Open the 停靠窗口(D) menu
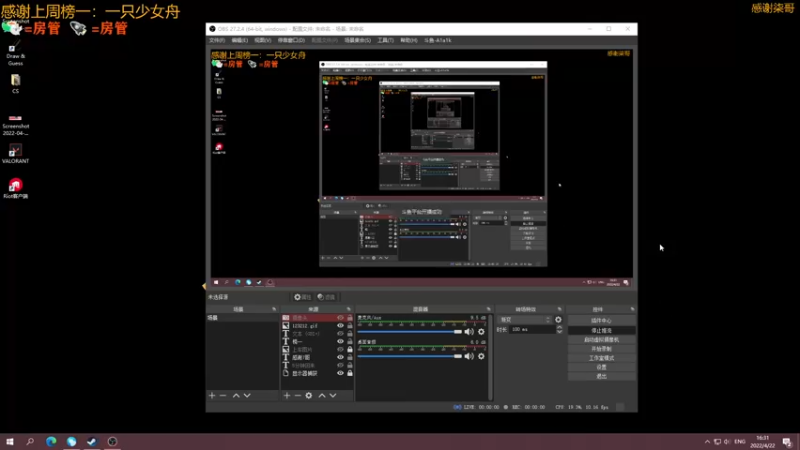The height and width of the screenshot is (450, 800). [291, 40]
